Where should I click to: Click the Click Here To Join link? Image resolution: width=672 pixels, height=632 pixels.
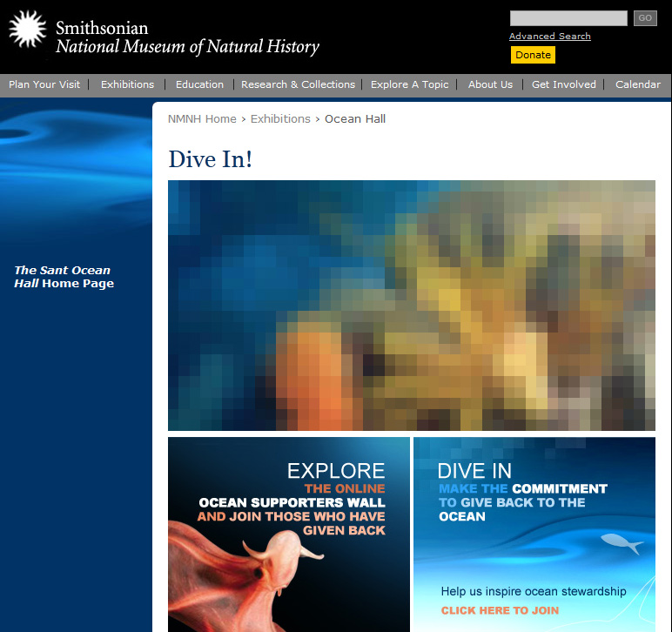pos(500,610)
